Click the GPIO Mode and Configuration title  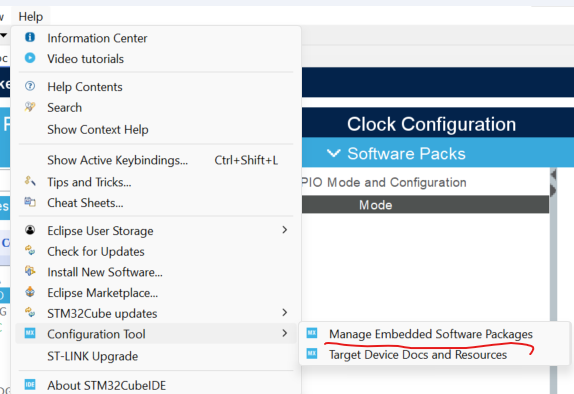pos(384,182)
